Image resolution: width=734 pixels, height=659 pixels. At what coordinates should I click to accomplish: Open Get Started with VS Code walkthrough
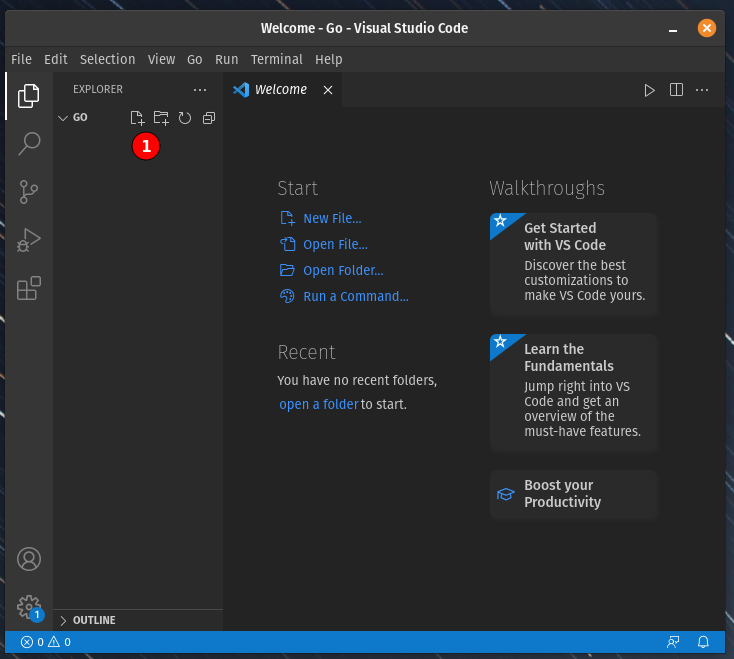coord(574,264)
